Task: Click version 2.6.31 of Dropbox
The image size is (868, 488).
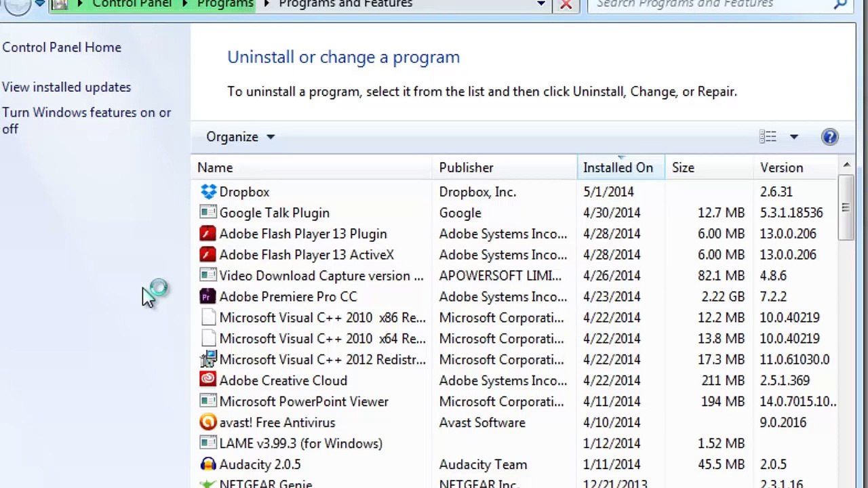Action: tap(776, 192)
